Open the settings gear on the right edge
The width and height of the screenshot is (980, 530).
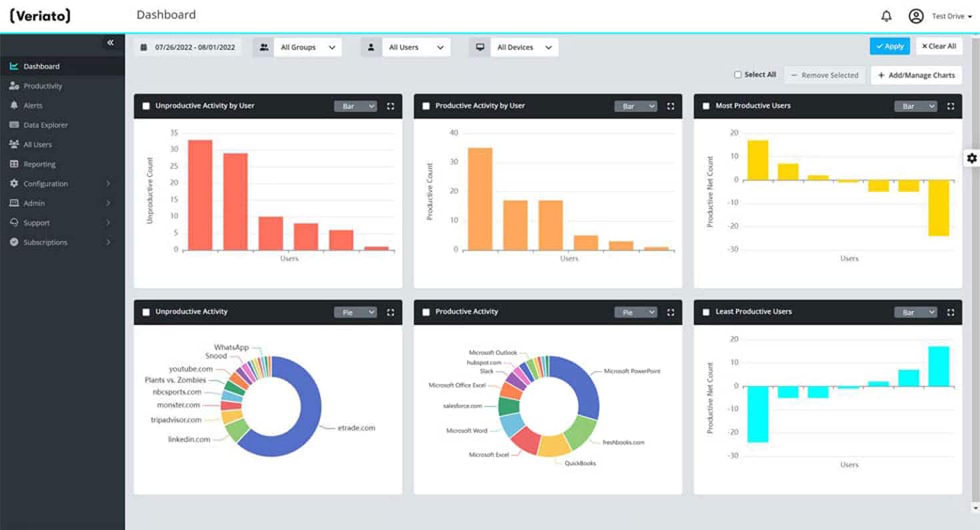[x=972, y=158]
